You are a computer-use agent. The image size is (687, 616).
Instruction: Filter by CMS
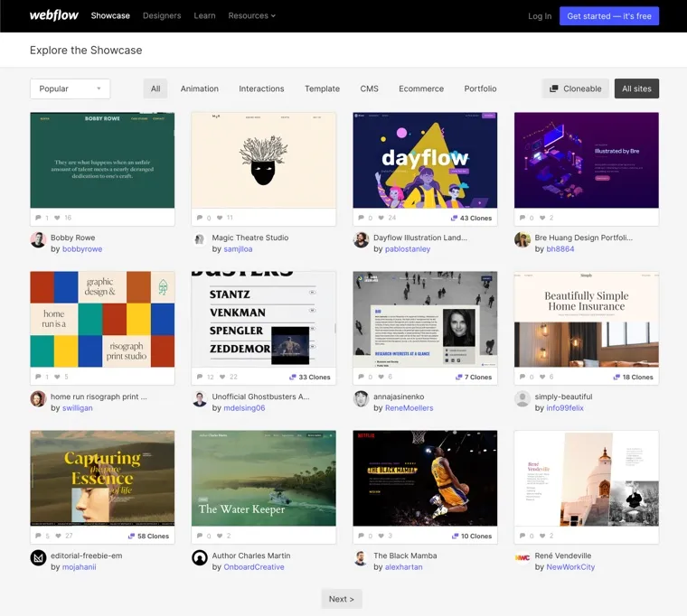[x=369, y=89]
